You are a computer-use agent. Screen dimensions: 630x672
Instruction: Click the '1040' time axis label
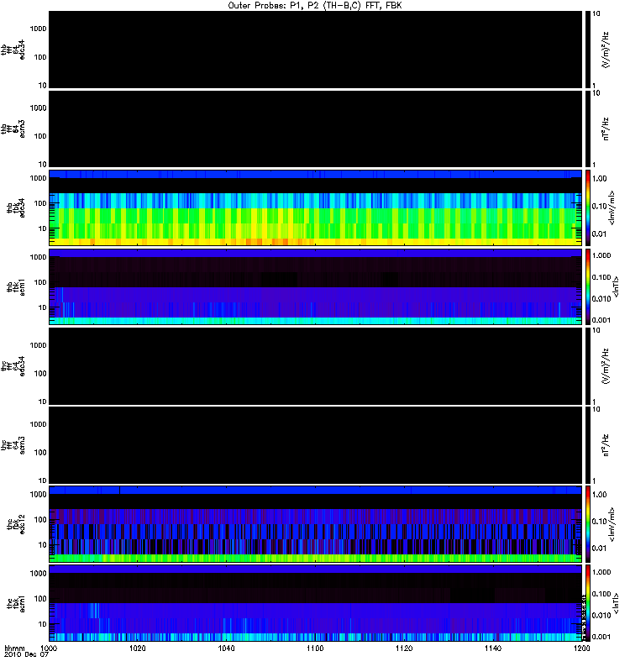tap(226, 648)
